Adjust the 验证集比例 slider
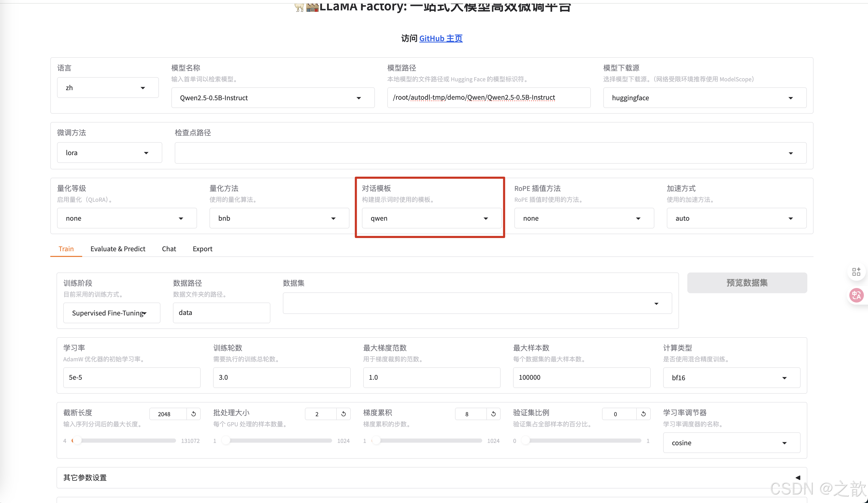 581,440
